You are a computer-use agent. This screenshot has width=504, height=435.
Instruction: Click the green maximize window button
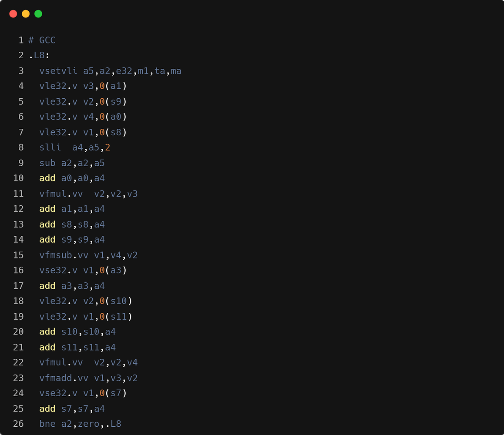[x=38, y=14]
